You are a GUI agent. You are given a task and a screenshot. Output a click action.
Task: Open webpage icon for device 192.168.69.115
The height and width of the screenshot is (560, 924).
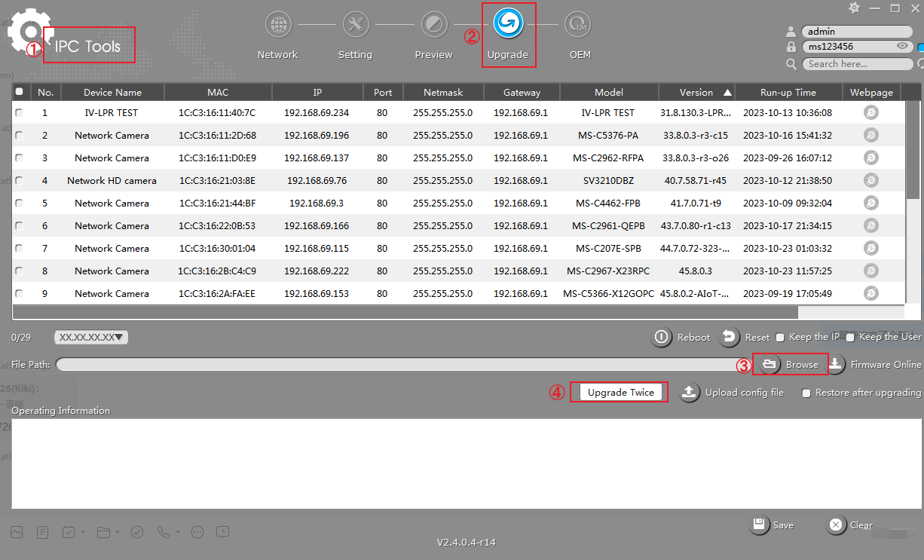pos(870,248)
